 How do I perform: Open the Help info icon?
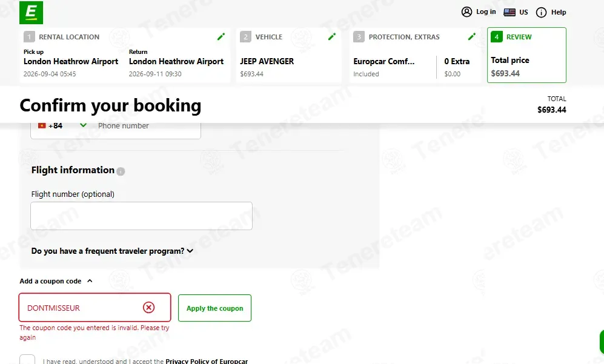click(x=541, y=12)
